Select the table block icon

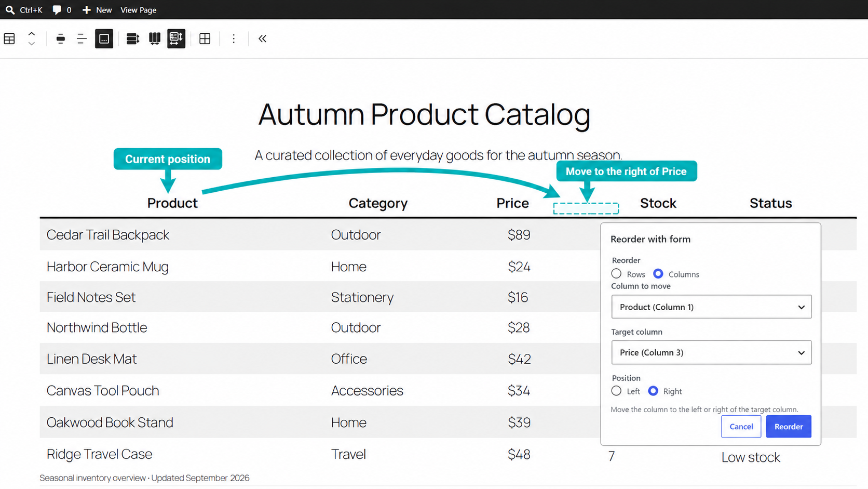tap(9, 39)
